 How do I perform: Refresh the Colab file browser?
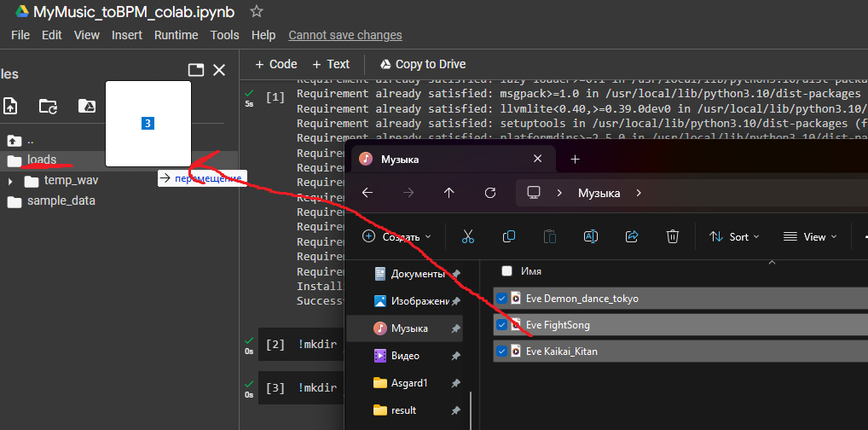pos(49,106)
